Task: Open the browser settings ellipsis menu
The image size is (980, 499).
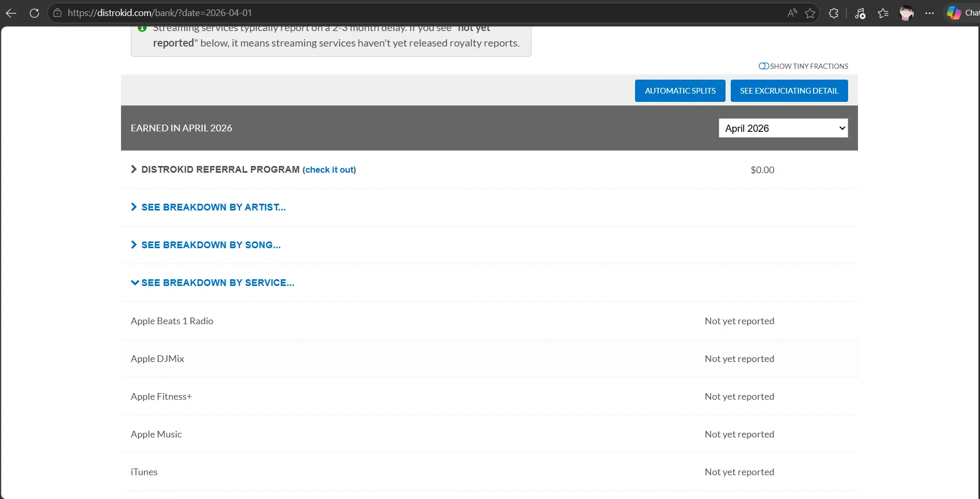Action: [x=929, y=13]
